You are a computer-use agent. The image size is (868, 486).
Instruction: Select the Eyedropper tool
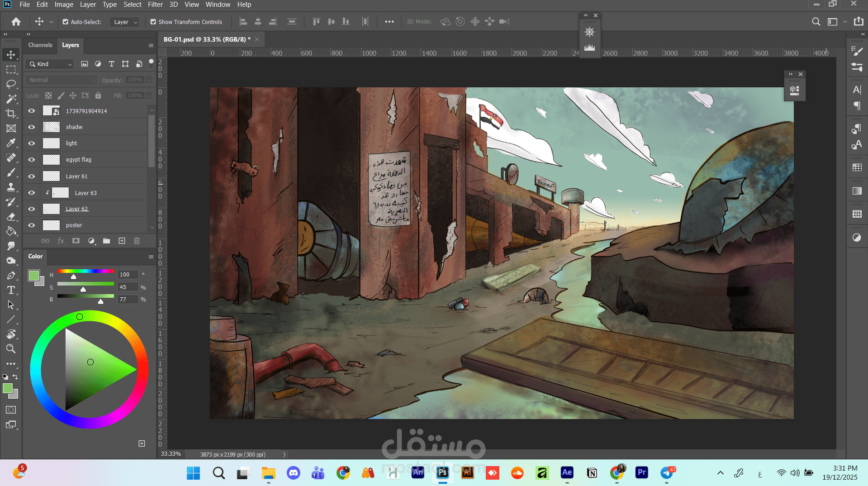11,143
